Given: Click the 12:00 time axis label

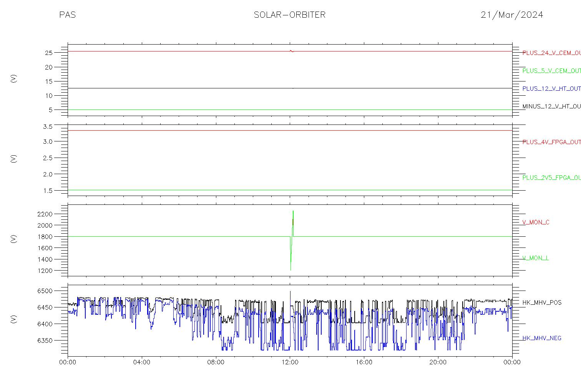Looking at the screenshot, I should point(290,362).
